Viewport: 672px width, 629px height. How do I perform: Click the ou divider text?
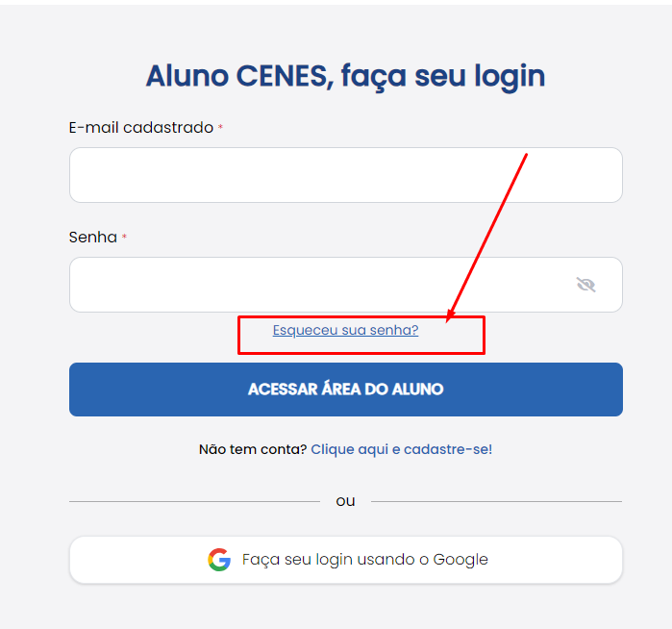[345, 501]
